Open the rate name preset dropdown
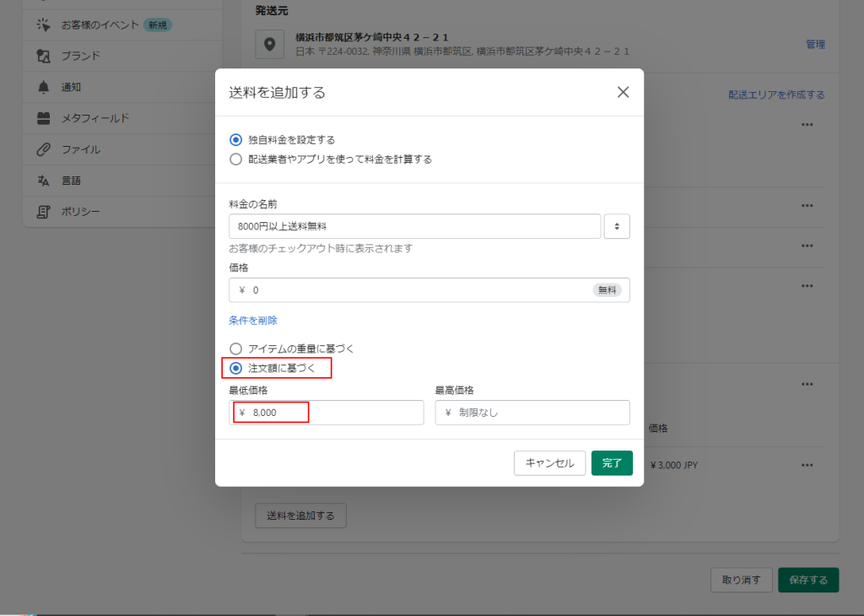 pyautogui.click(x=617, y=226)
